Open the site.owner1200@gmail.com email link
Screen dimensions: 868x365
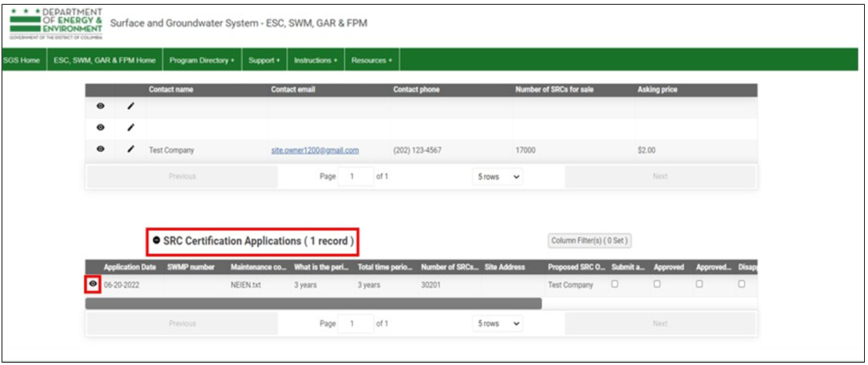[x=314, y=150]
